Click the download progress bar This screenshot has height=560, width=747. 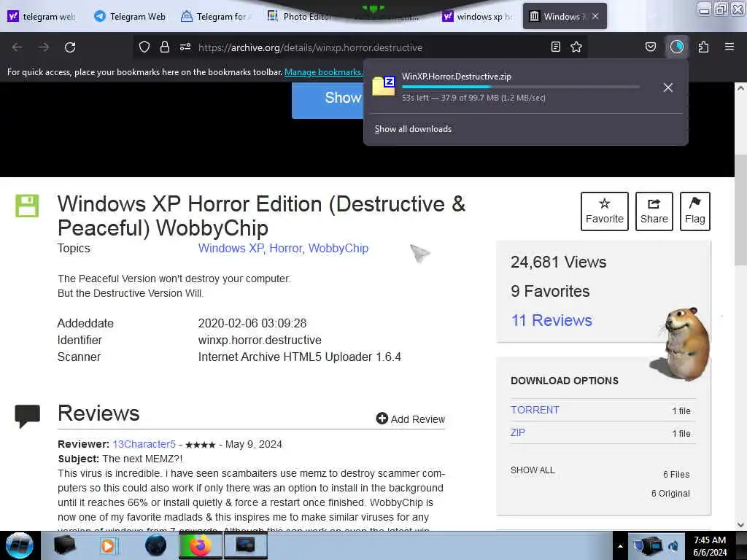click(x=521, y=87)
